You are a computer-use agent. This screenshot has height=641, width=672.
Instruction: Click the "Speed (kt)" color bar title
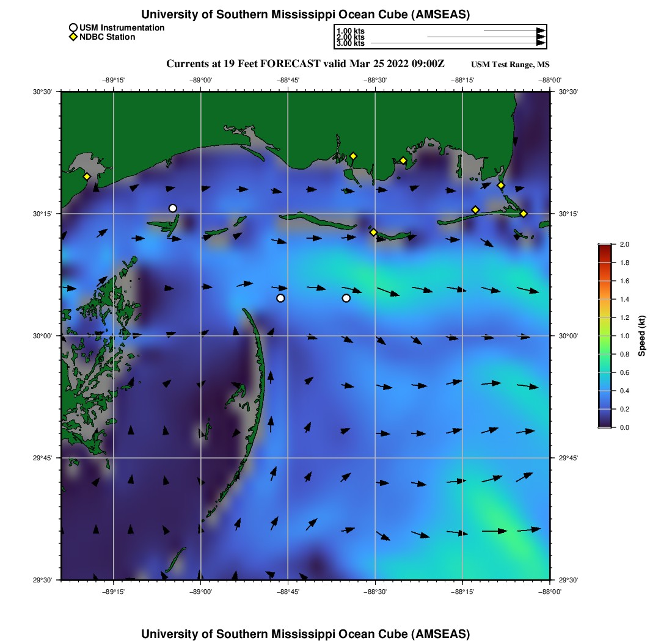click(x=641, y=336)
